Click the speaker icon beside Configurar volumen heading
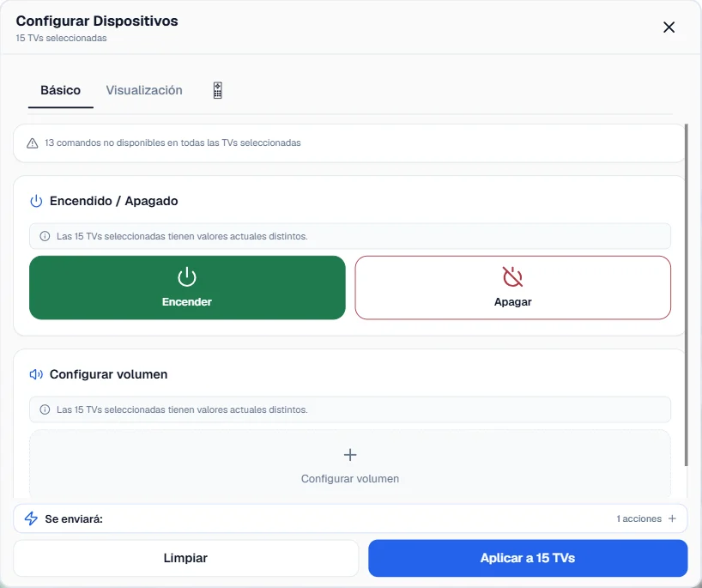Screen dimensions: 702x588 click(36, 374)
